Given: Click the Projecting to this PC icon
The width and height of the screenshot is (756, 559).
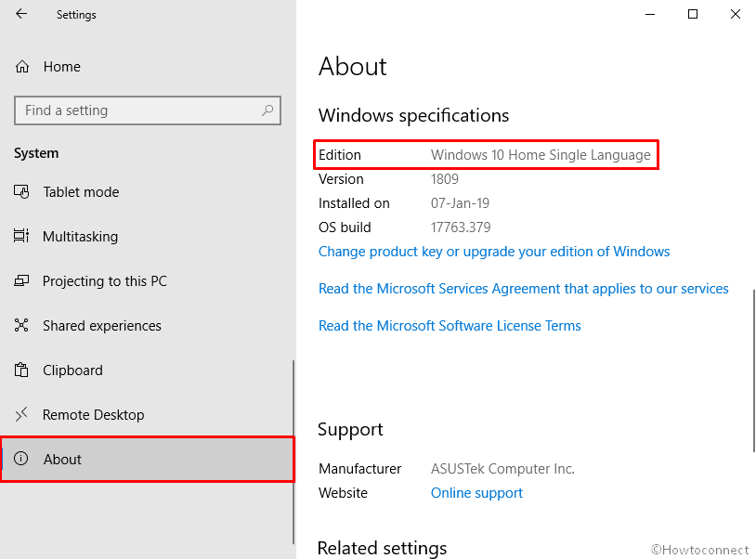Looking at the screenshot, I should click(21, 281).
